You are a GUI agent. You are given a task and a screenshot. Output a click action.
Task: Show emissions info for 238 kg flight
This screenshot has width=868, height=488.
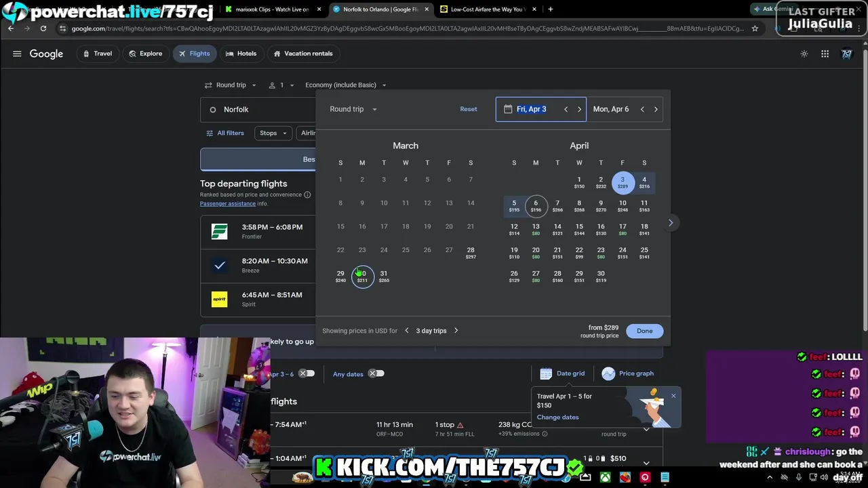pyautogui.click(x=545, y=434)
